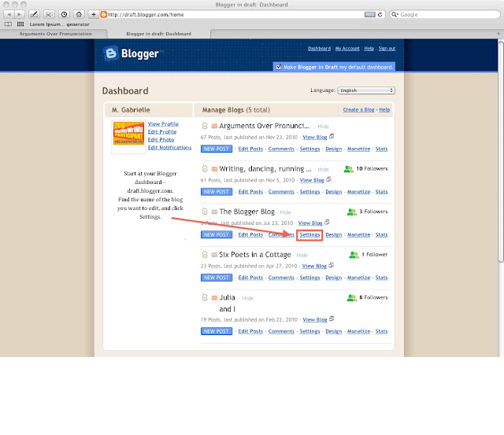Click the browser back arrow button

(x=9, y=14)
